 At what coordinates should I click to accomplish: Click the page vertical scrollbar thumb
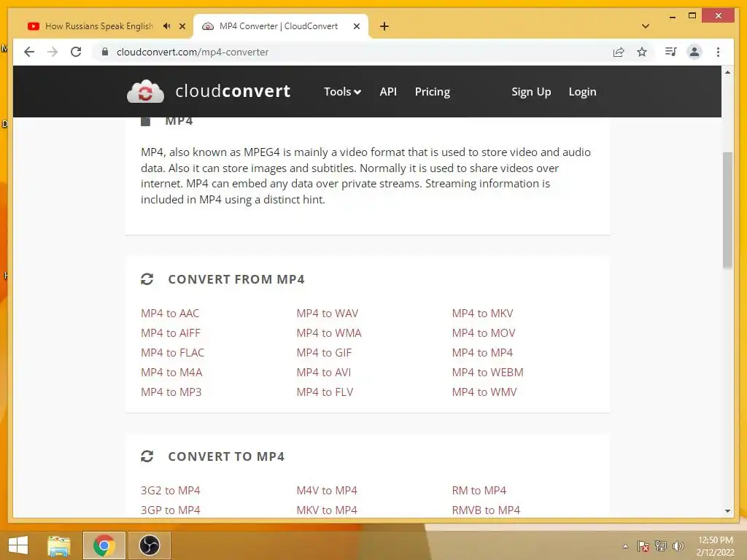[x=727, y=210]
